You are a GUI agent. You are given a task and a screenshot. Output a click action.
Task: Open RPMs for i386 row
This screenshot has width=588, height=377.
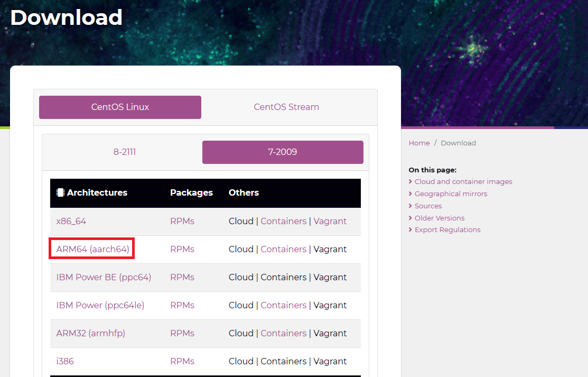[x=182, y=361]
